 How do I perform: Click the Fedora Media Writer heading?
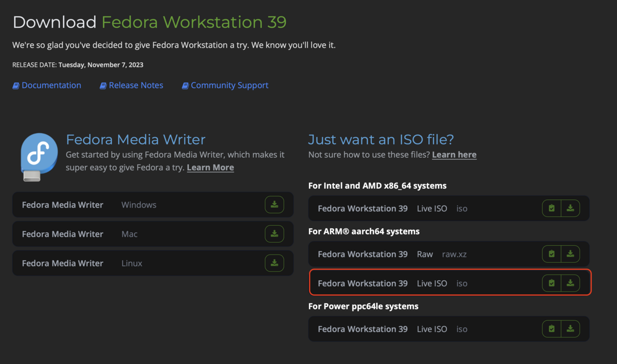[136, 139]
